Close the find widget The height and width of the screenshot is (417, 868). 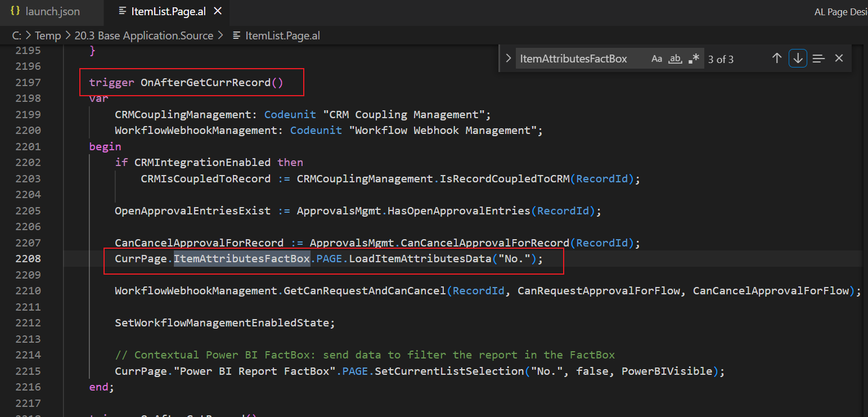839,58
